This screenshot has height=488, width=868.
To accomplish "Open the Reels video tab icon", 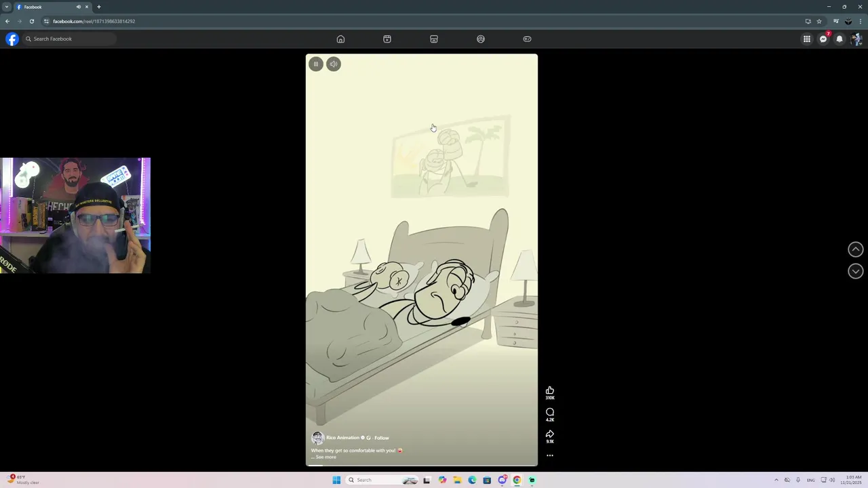I will point(387,39).
